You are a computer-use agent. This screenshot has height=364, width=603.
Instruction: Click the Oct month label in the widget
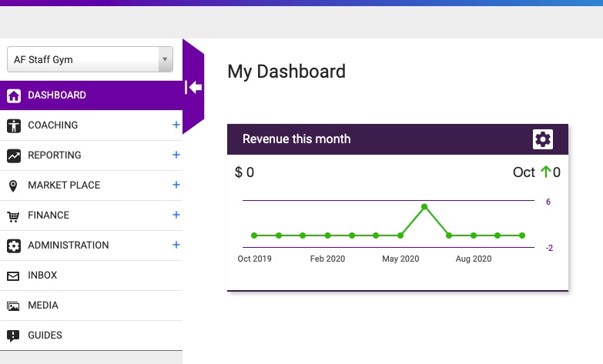[x=524, y=172]
